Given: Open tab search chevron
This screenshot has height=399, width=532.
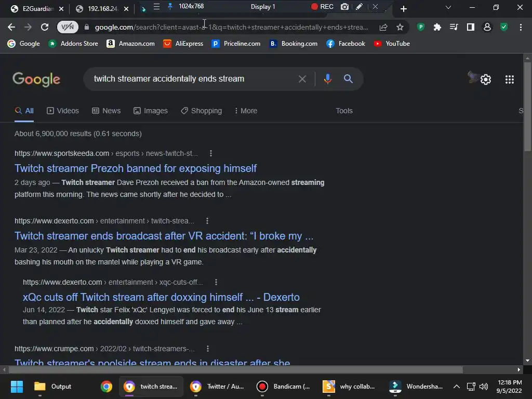Looking at the screenshot, I should (x=448, y=7).
